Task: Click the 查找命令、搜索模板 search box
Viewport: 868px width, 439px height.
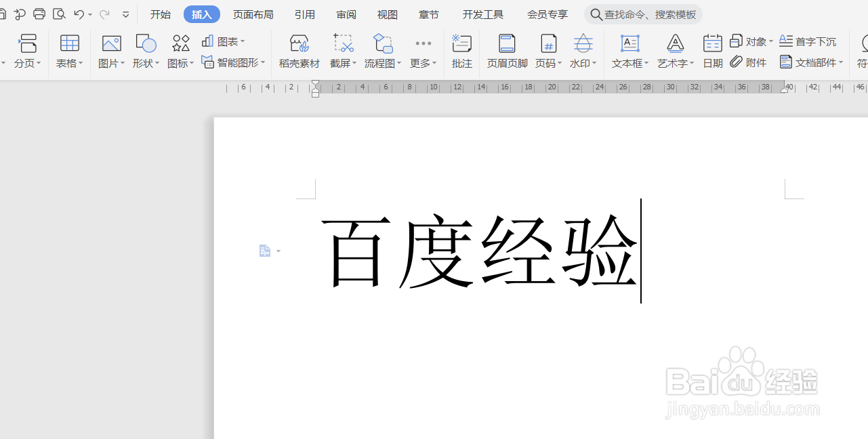Action: (x=643, y=14)
